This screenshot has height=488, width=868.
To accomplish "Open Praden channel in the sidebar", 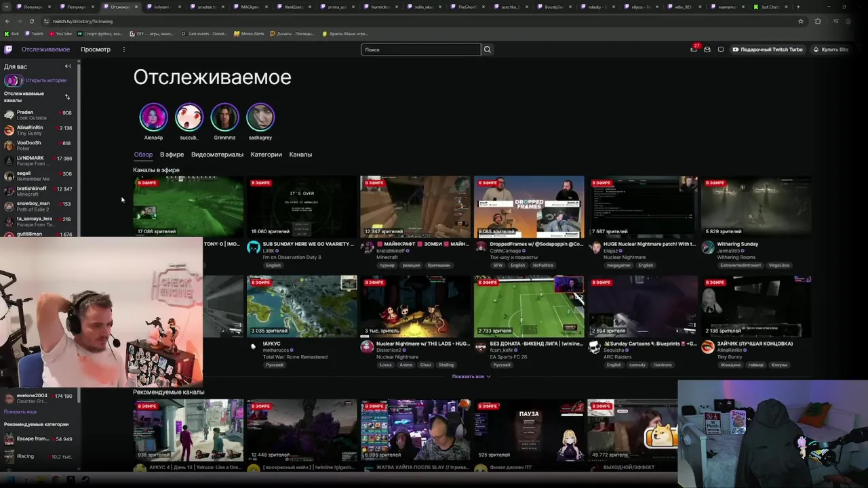I will point(38,115).
